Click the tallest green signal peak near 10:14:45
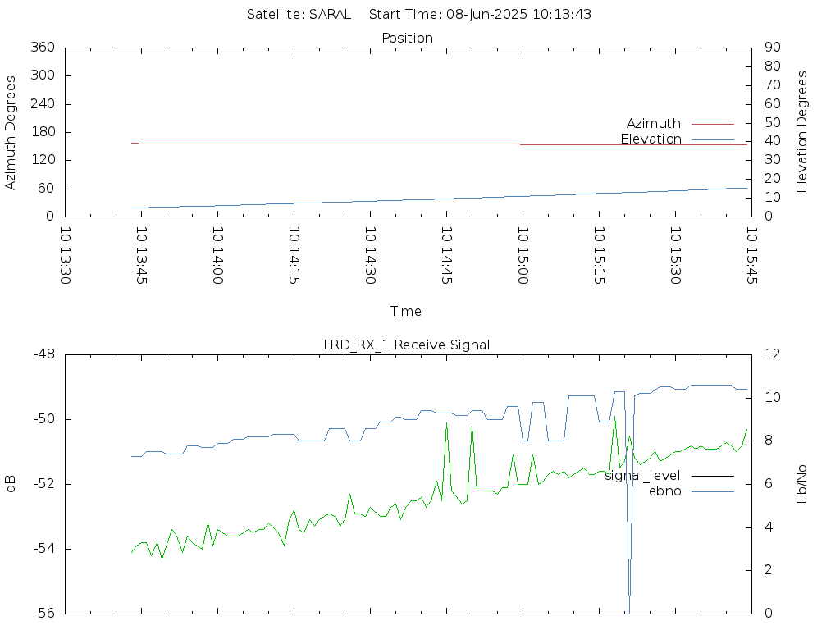840x630 pixels. [447, 424]
